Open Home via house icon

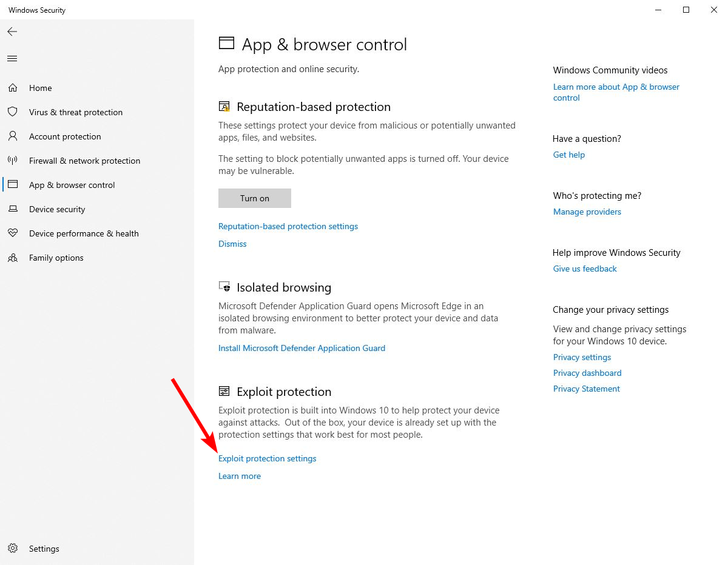click(12, 88)
